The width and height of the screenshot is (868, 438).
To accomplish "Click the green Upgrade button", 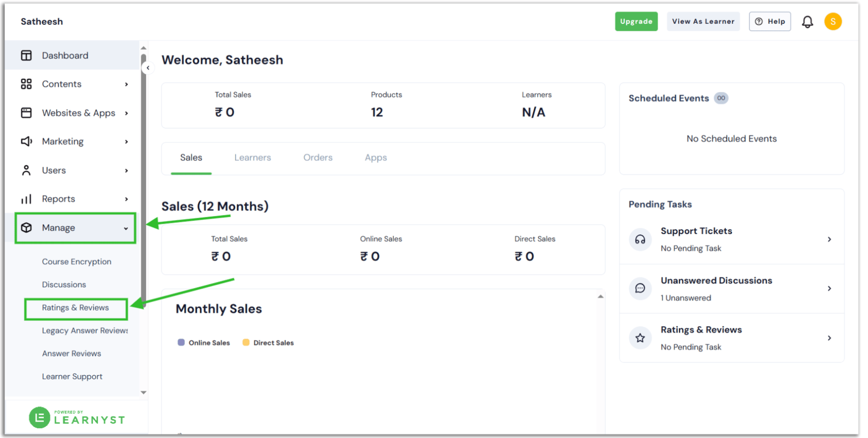I will pos(636,22).
